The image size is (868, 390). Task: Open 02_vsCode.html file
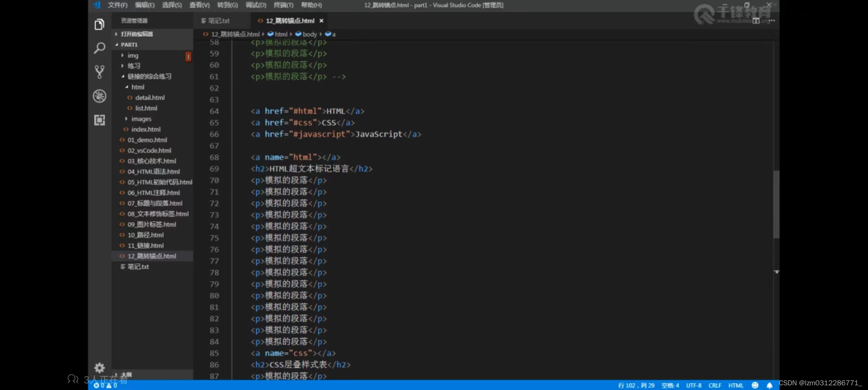[x=153, y=150]
